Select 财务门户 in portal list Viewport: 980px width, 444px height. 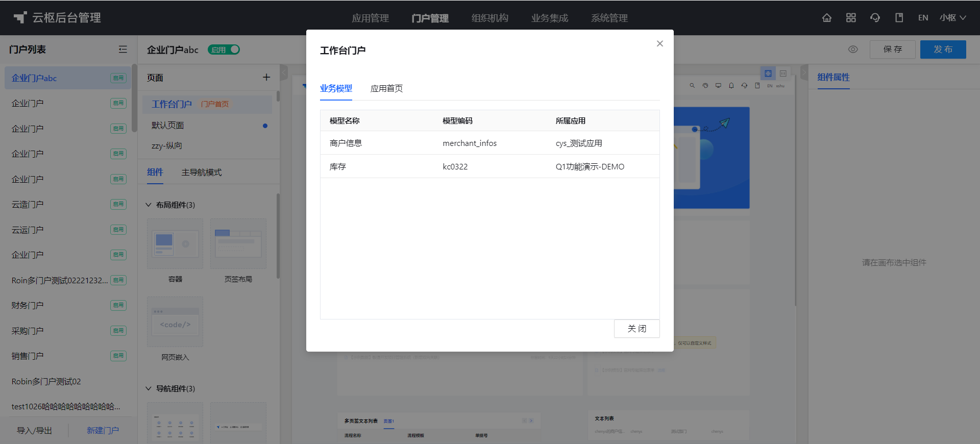(x=68, y=305)
